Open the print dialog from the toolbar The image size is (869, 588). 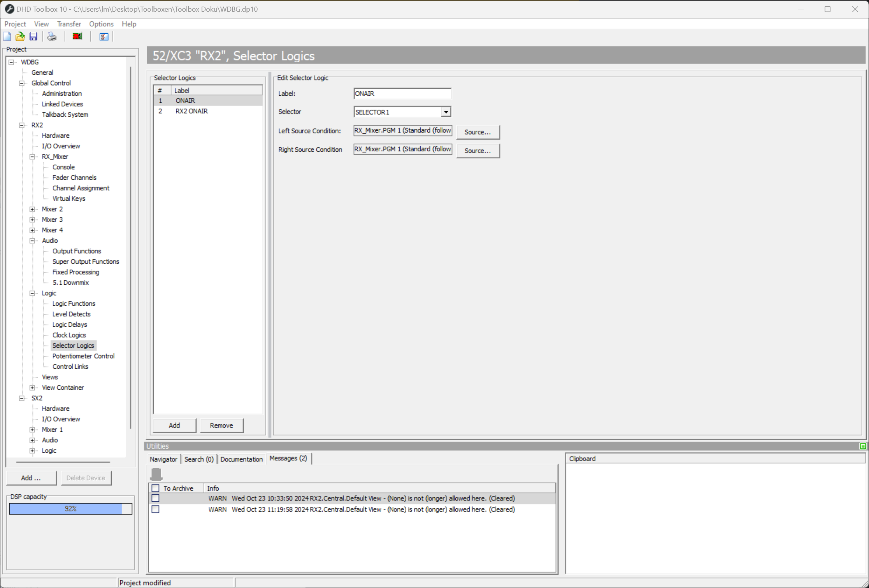(x=51, y=36)
